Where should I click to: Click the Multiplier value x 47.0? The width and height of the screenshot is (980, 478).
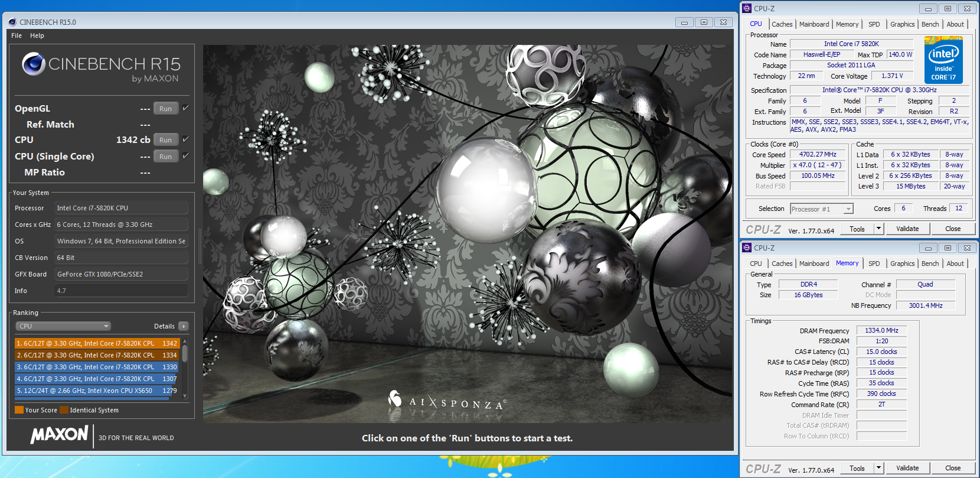[818, 165]
